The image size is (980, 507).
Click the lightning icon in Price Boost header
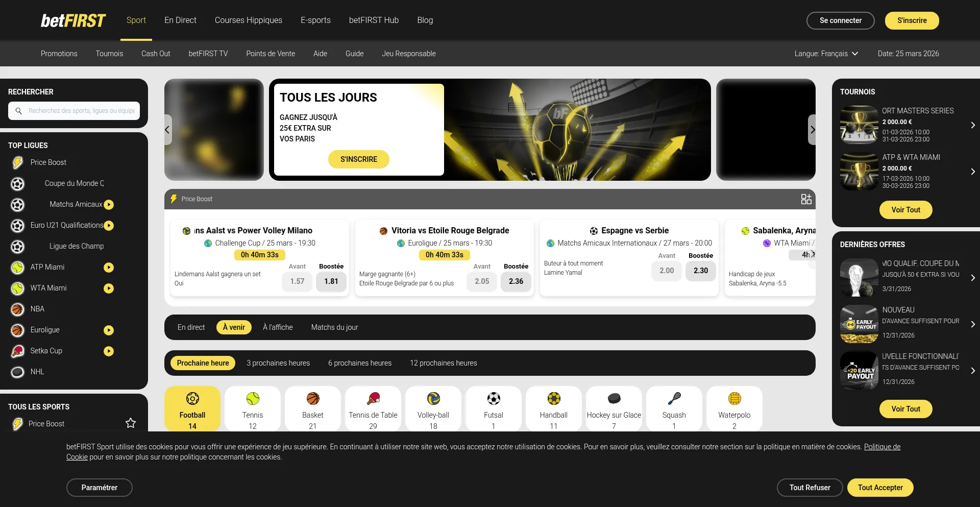(174, 199)
